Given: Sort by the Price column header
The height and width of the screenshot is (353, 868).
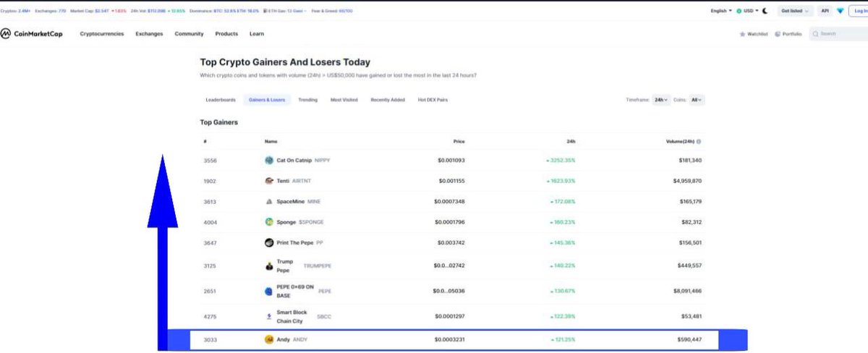Looking at the screenshot, I should 459,142.
